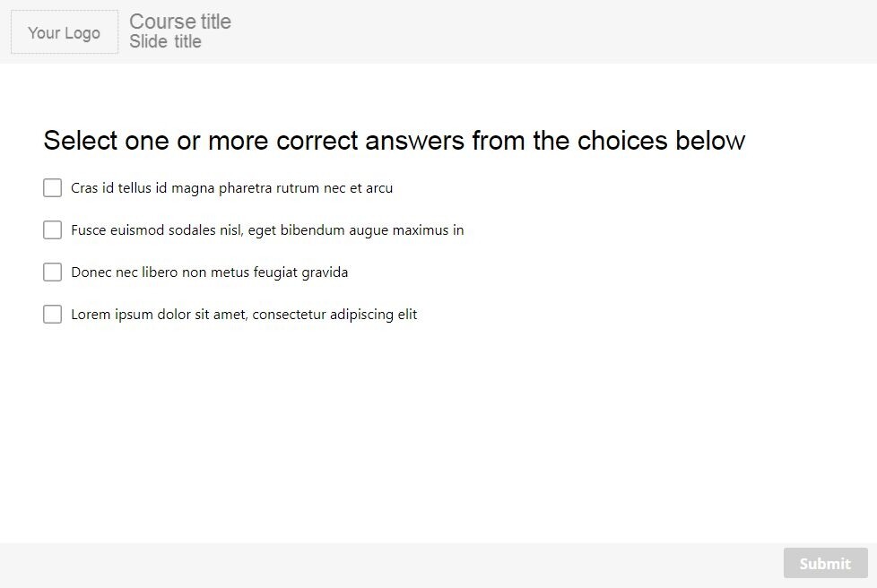
Task: Click the 'Slide title' subtitle text
Action: (165, 41)
